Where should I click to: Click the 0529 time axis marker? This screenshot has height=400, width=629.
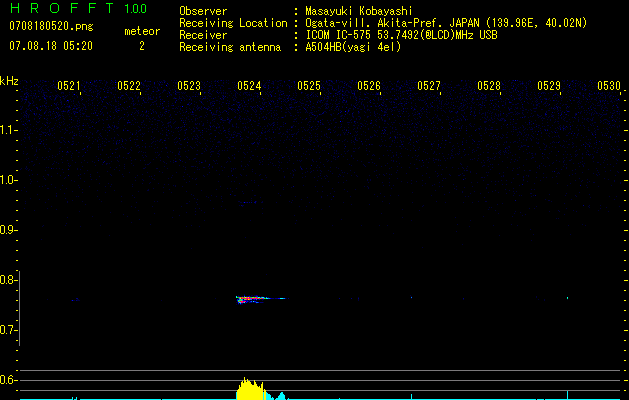(x=549, y=86)
